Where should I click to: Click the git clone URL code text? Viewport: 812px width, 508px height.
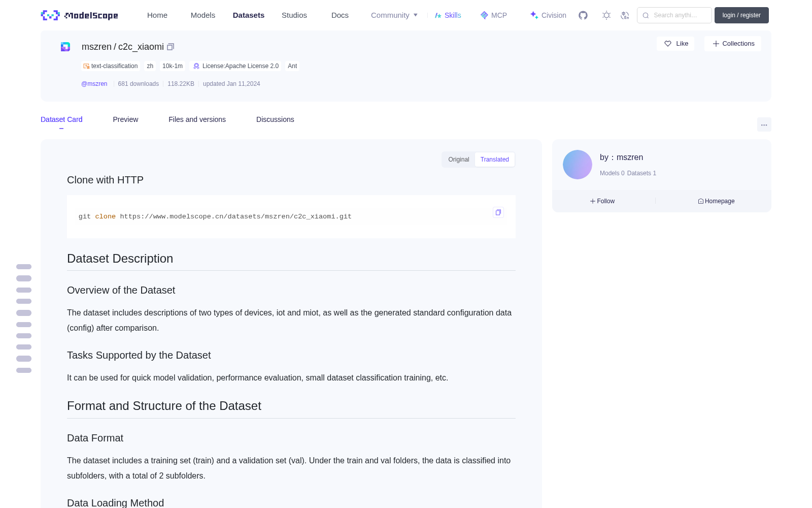tap(215, 216)
